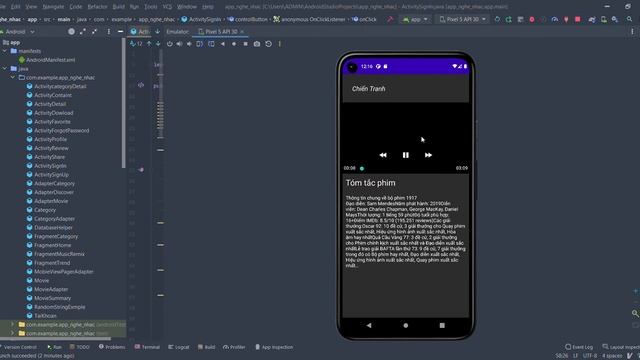Click the video progress seek thumb
Screen dimensions: 640x360
pos(362,168)
